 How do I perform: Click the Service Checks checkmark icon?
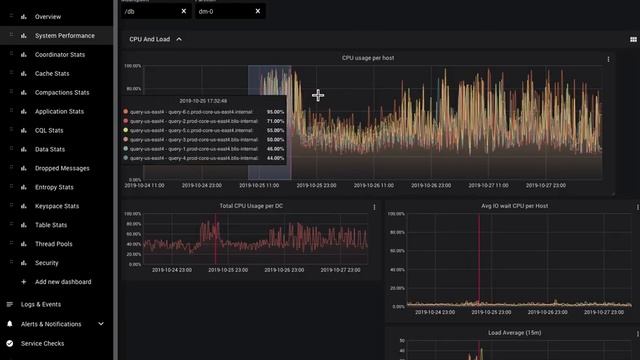(x=10, y=343)
